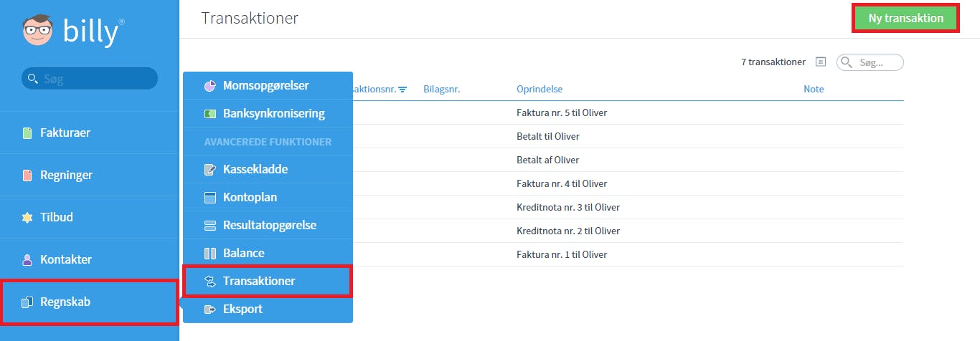Click the Fakturaer document icon
The height and width of the screenshot is (341, 980).
pos(27,133)
